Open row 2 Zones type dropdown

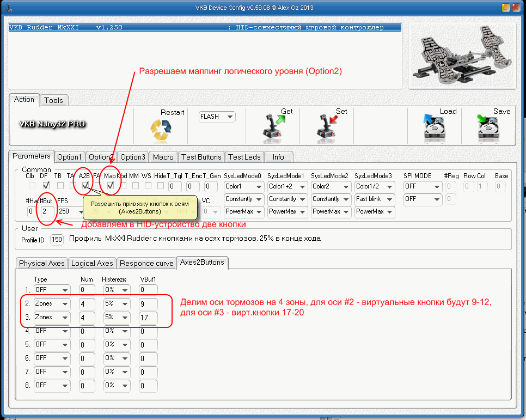[52, 304]
